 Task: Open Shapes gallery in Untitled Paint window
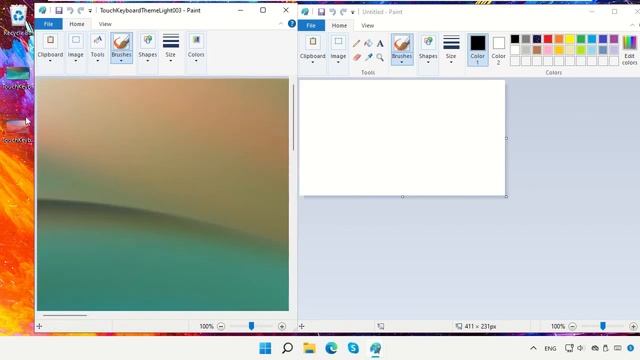pos(428,50)
